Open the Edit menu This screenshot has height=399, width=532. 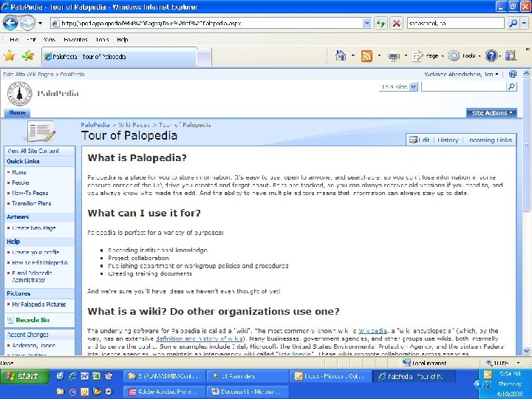coord(31,40)
